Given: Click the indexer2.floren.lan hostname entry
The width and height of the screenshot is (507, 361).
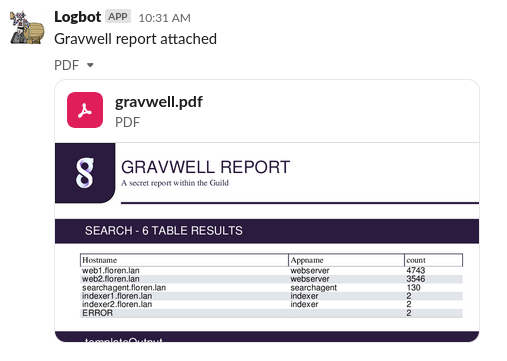Looking at the screenshot, I should [x=117, y=304].
